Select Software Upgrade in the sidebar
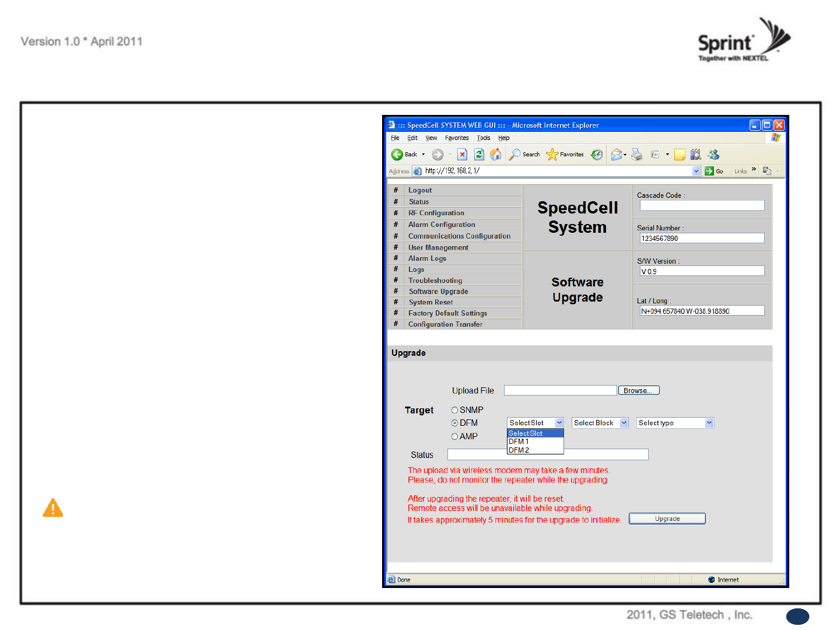This screenshot has height=630, width=840. [x=439, y=292]
